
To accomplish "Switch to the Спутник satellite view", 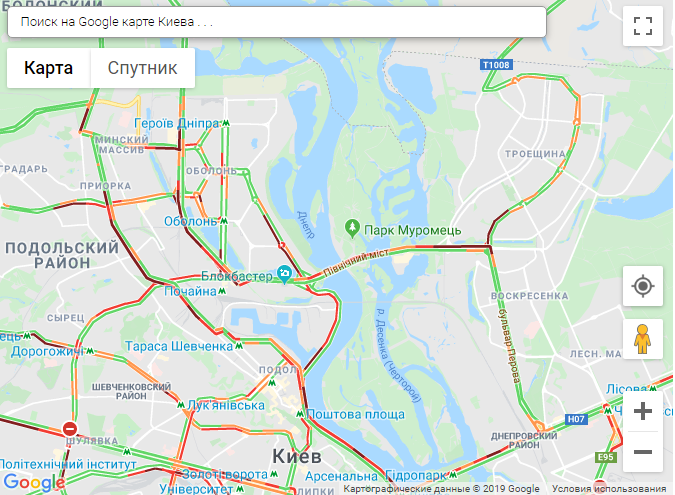I will 142,68.
